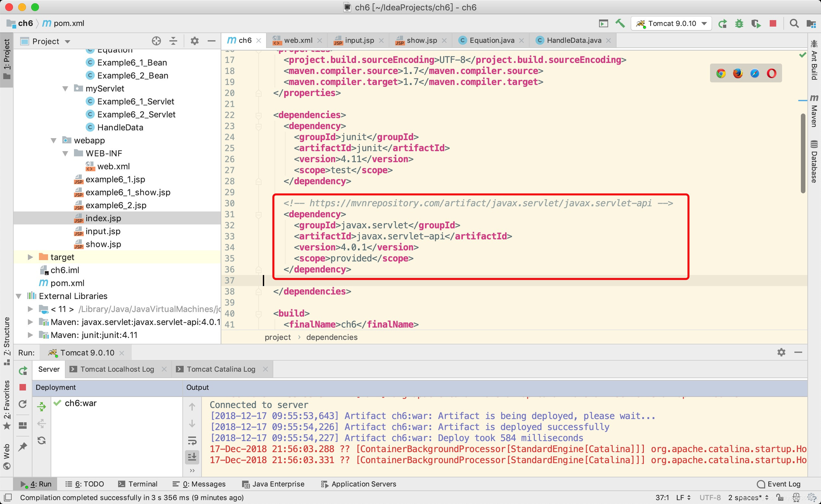The image size is (821, 504).
Task: Click scroll-from-source target icon in Project panel
Action: 156,41
